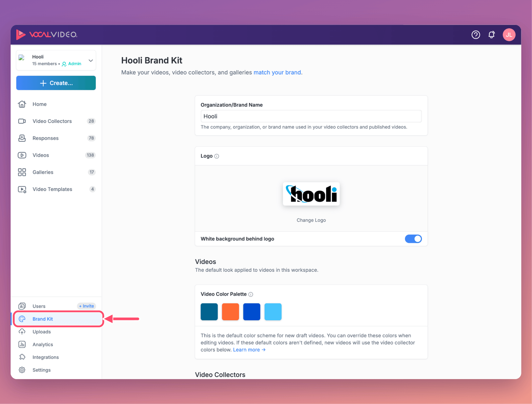This screenshot has width=532, height=404.
Task: Pick the light sky blue color swatch
Action: tap(273, 312)
